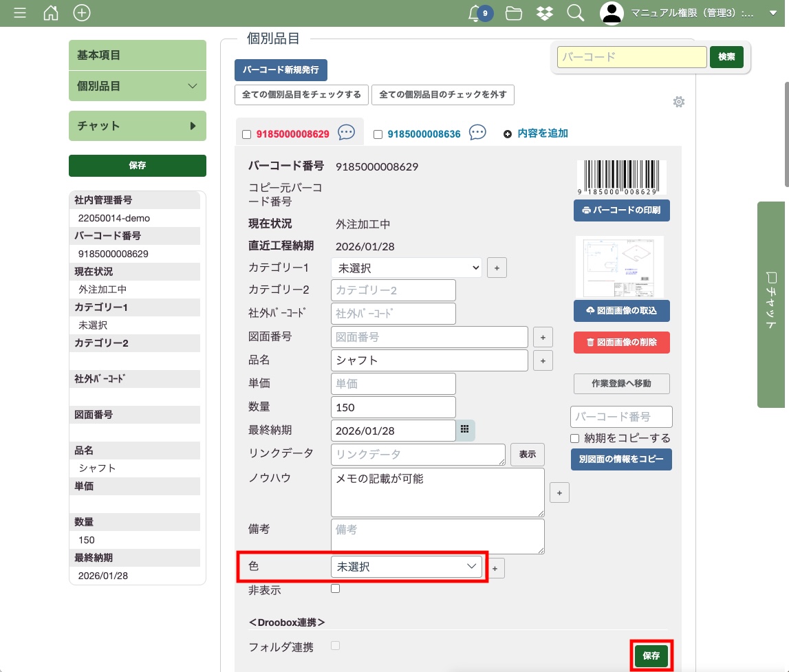Open the notification bell with badge 9

coord(475,13)
